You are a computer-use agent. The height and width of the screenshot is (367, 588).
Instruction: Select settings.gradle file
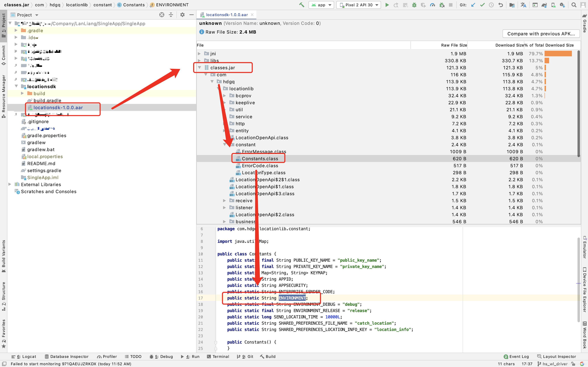(44, 170)
